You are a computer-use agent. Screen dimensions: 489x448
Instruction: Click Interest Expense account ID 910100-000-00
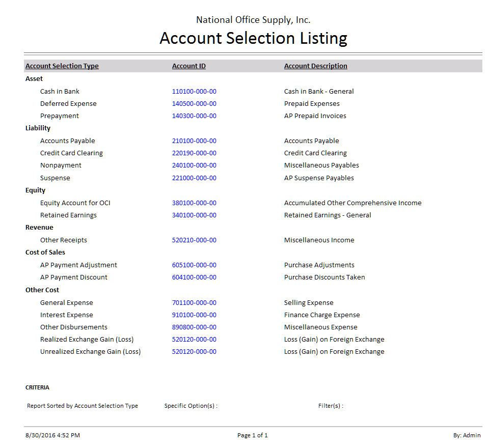[194, 315]
